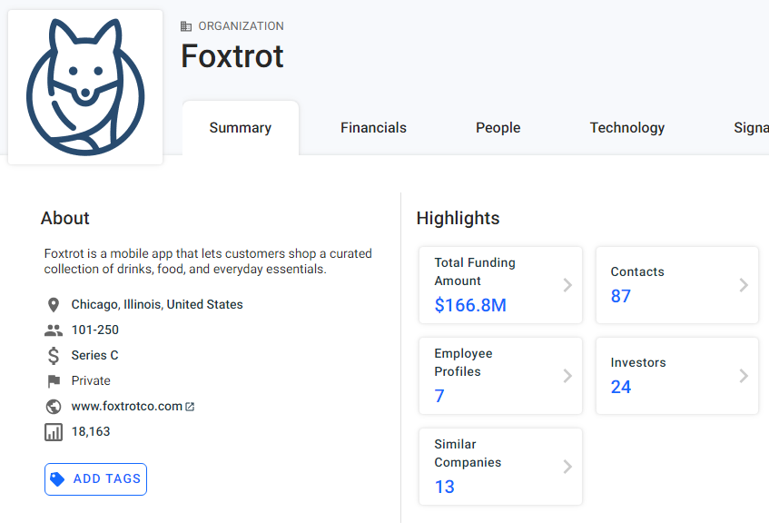Click the 87 contacts number
The width and height of the screenshot is (769, 532).
tap(620, 296)
